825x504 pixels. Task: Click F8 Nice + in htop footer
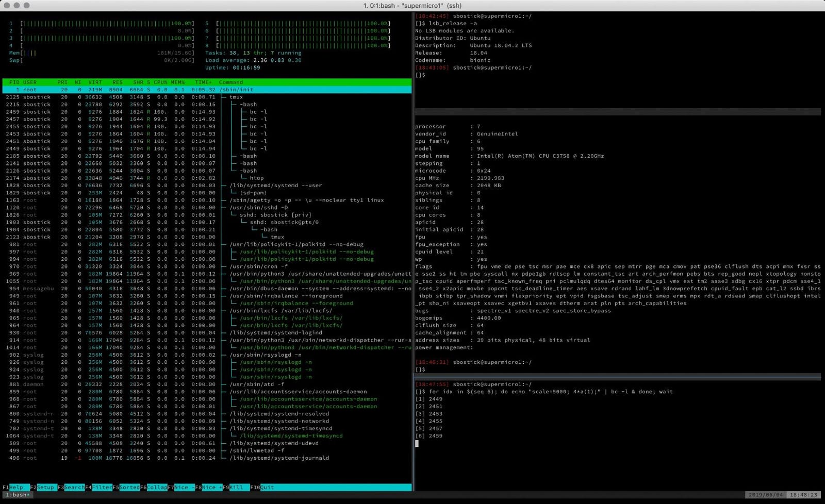coord(209,487)
